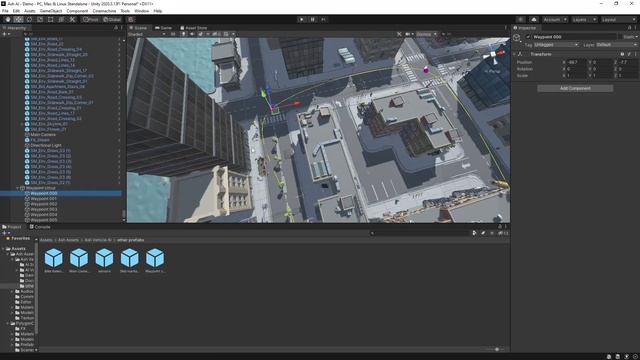Select the Rect Transform tool
Screen dimensions: 640x360
pos(51,19)
